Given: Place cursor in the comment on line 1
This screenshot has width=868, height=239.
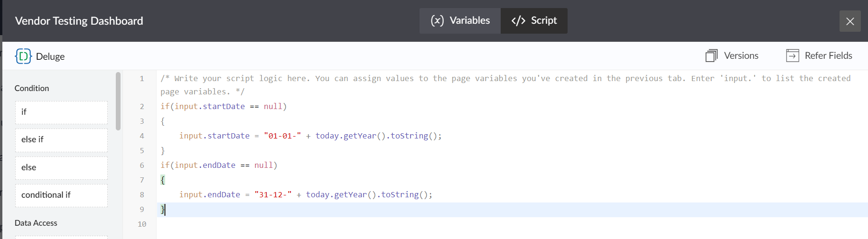Looking at the screenshot, I should point(505,85).
